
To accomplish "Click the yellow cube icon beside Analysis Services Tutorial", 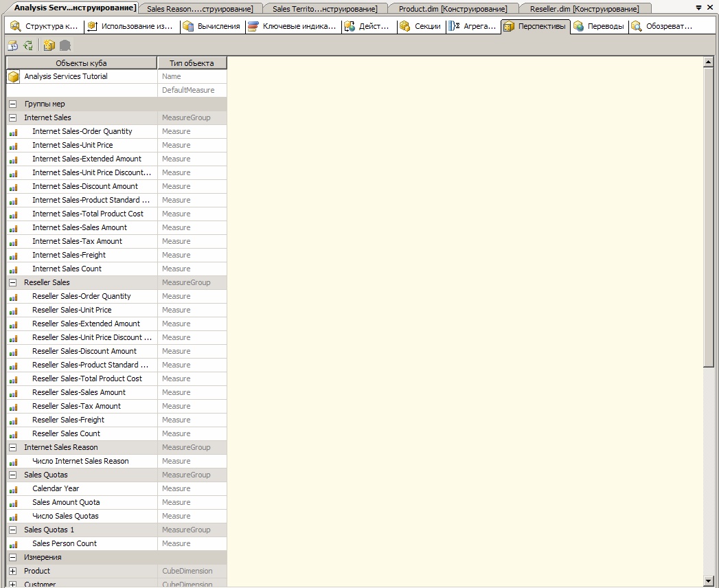I will (x=14, y=77).
